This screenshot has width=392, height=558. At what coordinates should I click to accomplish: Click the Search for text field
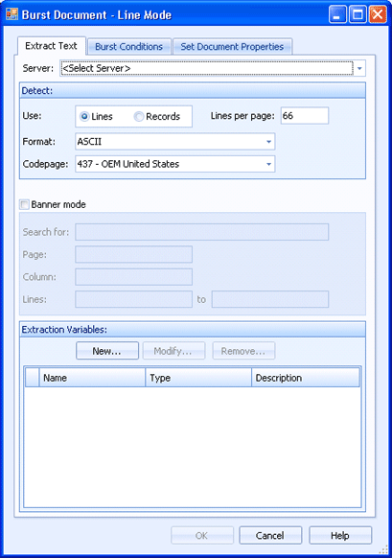[x=201, y=232]
